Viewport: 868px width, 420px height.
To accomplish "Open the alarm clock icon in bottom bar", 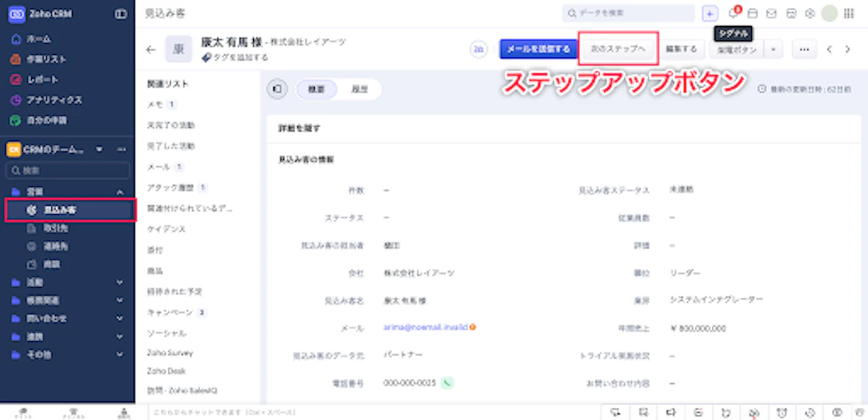I will (x=782, y=412).
